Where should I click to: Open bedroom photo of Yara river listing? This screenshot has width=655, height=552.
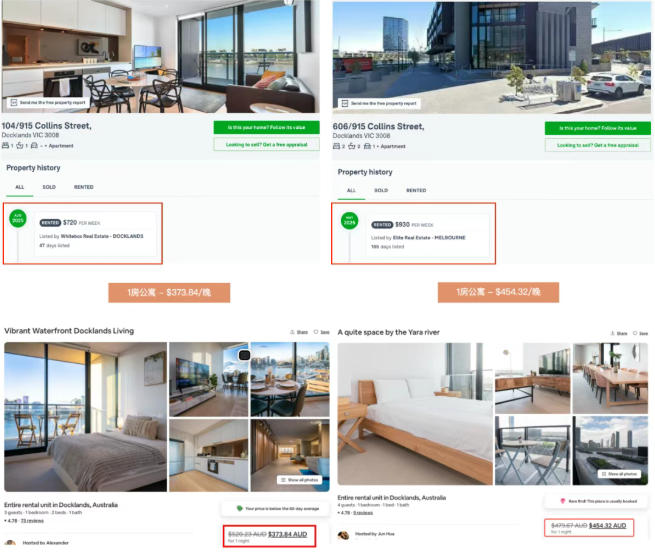pyautogui.click(x=415, y=414)
